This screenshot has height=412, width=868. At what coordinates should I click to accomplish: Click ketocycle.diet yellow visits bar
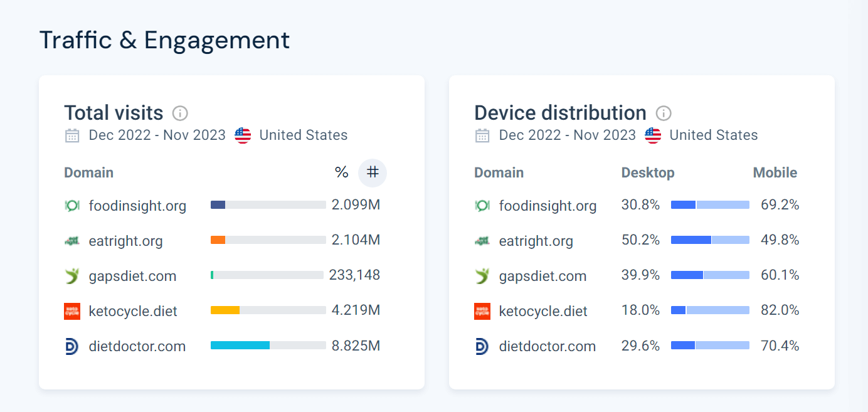pos(225,310)
